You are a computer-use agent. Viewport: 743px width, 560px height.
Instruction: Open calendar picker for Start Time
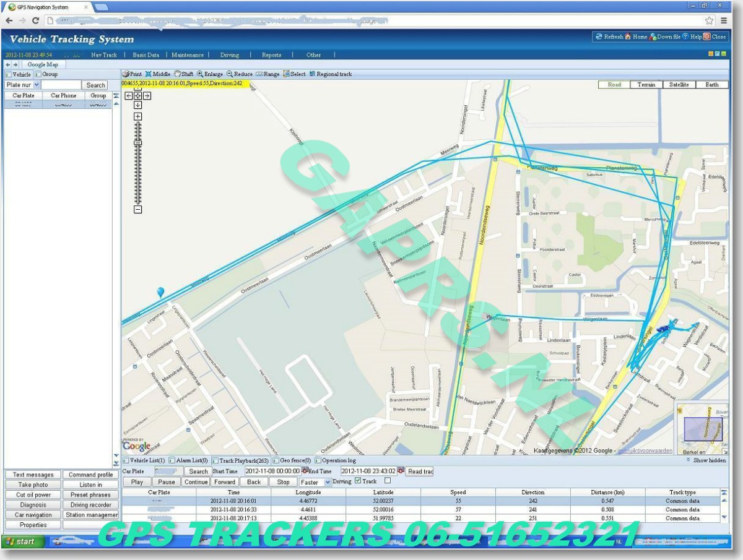(x=305, y=470)
